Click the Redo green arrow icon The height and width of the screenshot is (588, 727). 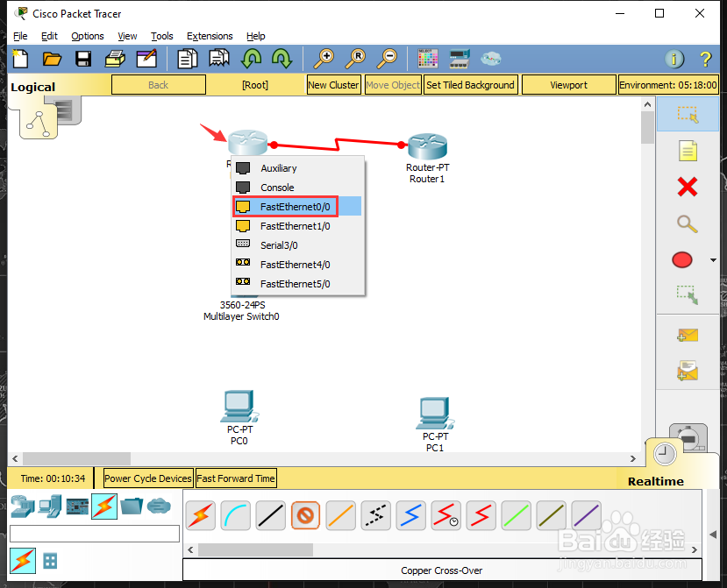tap(282, 59)
